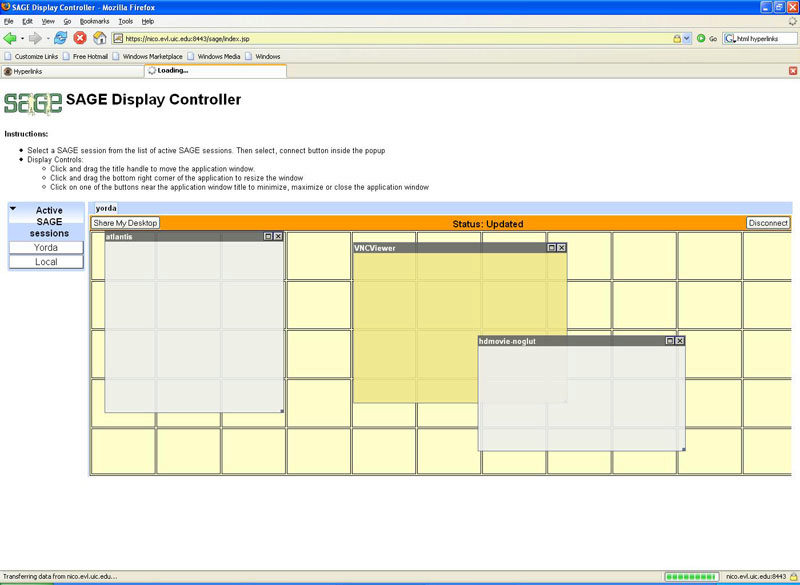The height and width of the screenshot is (585, 800).
Task: Open the Edit menu
Action: click(28, 21)
